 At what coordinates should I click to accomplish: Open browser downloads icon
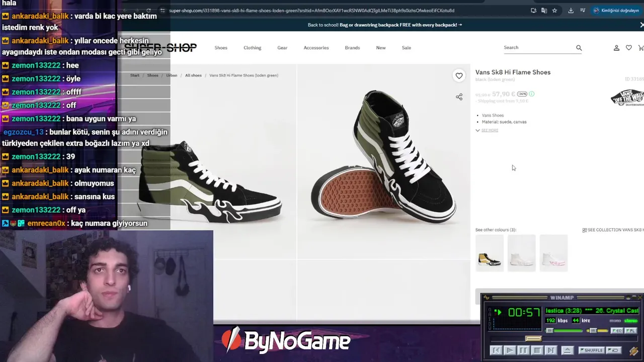point(571,10)
